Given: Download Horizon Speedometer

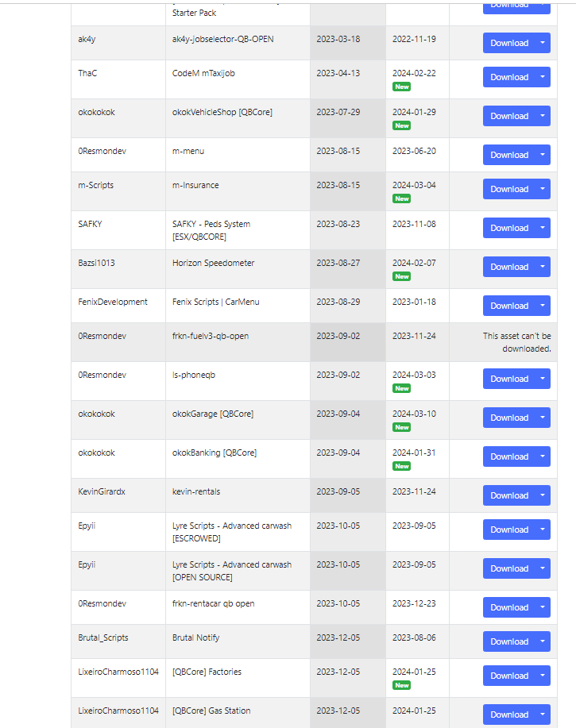Looking at the screenshot, I should 510,267.
